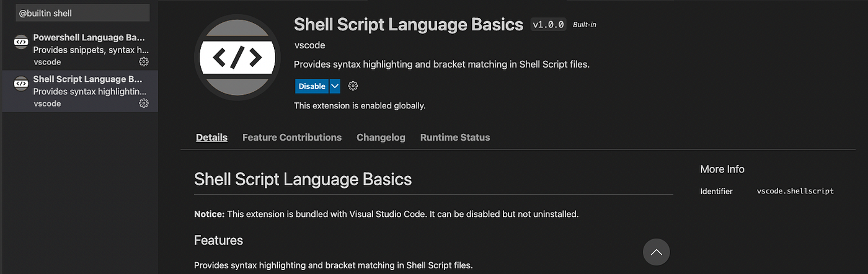The image size is (868, 274).
Task: Select Shell Script Language Basics list entry title
Action: 87,79
